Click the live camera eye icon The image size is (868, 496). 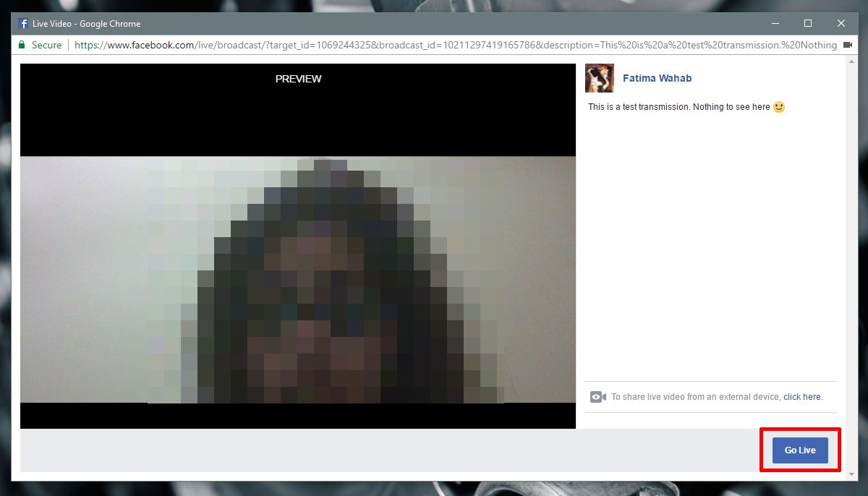click(x=597, y=397)
